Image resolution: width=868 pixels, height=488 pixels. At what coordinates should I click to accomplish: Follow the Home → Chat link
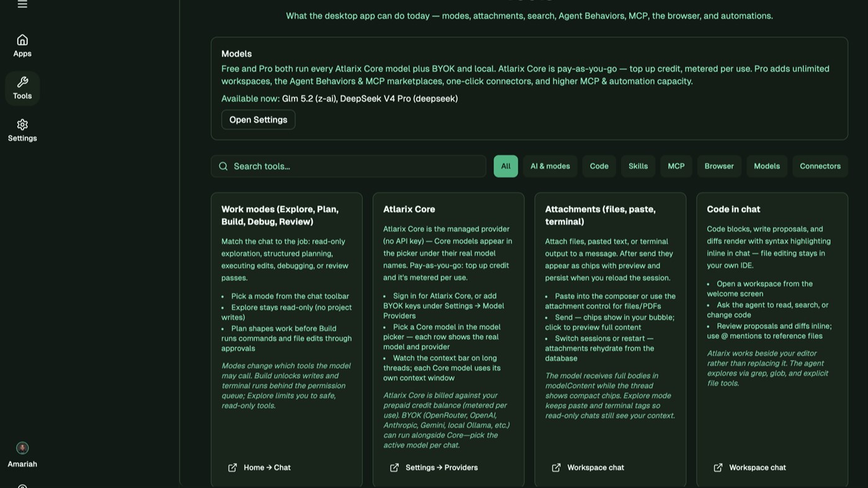pos(267,468)
